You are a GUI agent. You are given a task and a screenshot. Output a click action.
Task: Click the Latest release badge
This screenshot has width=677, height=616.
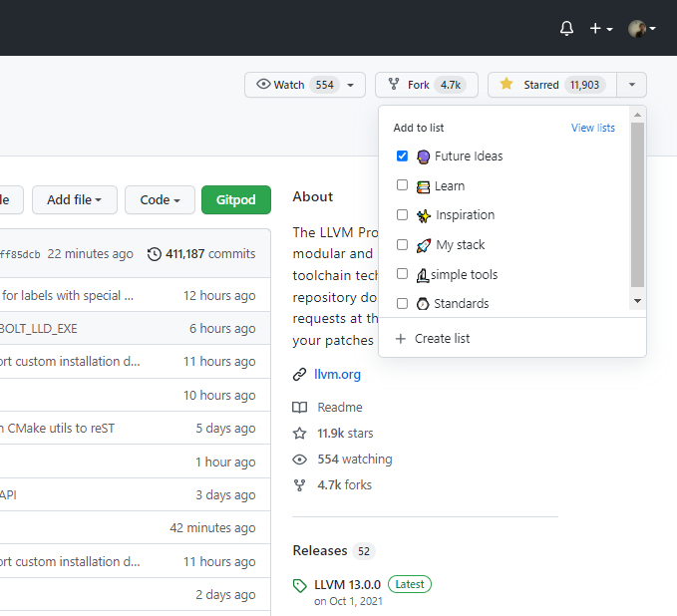pos(410,584)
